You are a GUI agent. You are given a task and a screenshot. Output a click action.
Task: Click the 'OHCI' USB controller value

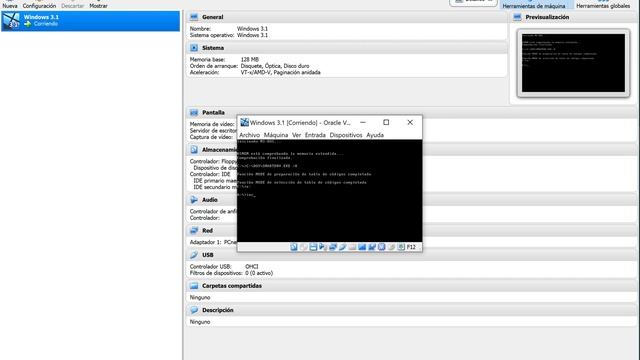[x=251, y=267]
